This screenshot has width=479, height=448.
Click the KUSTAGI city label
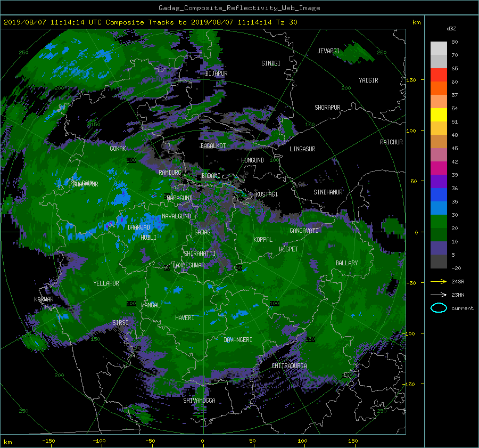pyautogui.click(x=267, y=194)
